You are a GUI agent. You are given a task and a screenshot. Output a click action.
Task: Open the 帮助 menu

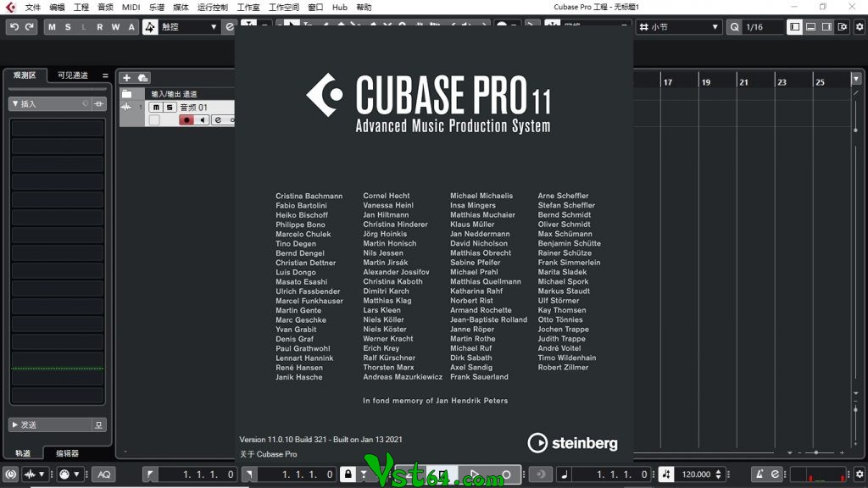click(x=364, y=7)
